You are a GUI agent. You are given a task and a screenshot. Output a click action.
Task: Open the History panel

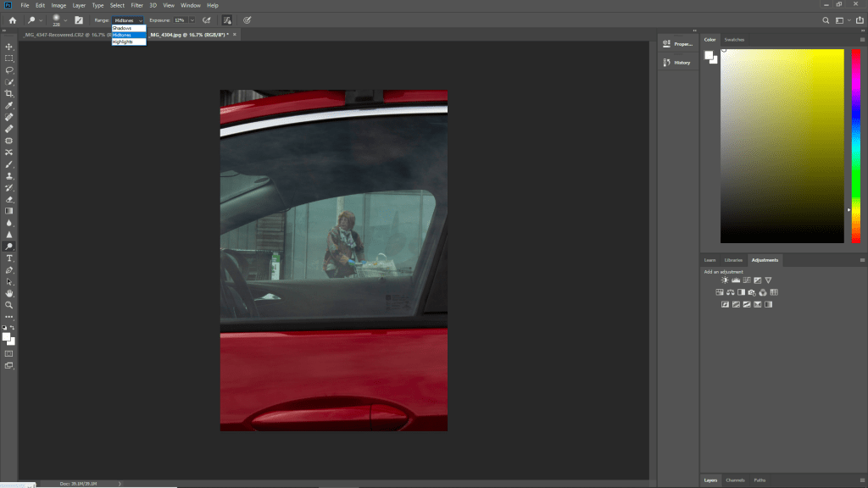(677, 63)
